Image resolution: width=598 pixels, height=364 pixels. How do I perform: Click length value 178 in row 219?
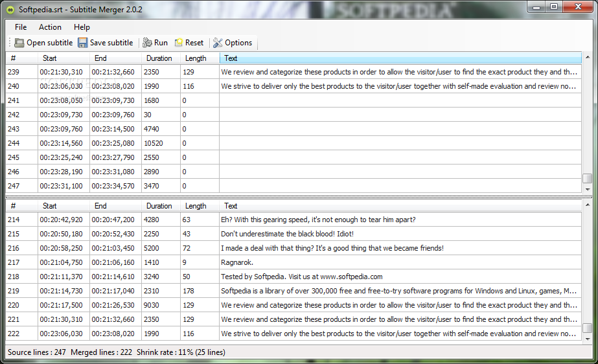(189, 291)
